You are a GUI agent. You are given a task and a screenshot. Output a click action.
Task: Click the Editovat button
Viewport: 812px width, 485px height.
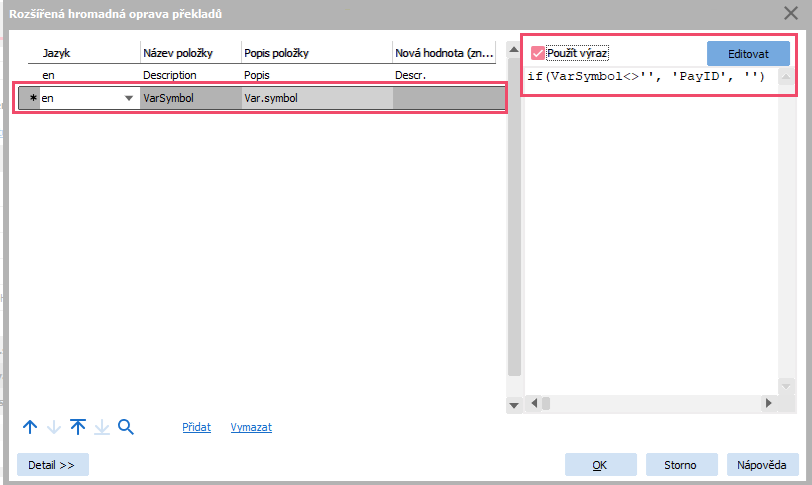748,53
